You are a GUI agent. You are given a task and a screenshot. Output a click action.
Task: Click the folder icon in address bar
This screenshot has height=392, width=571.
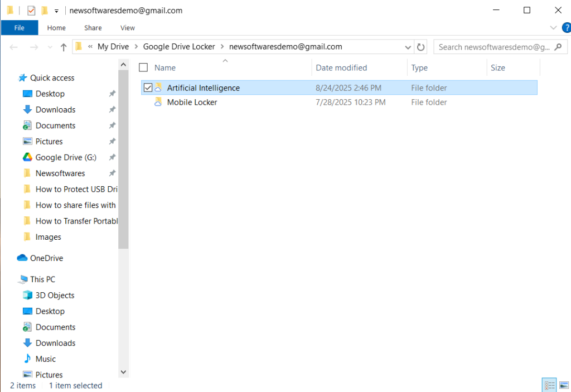coord(79,47)
